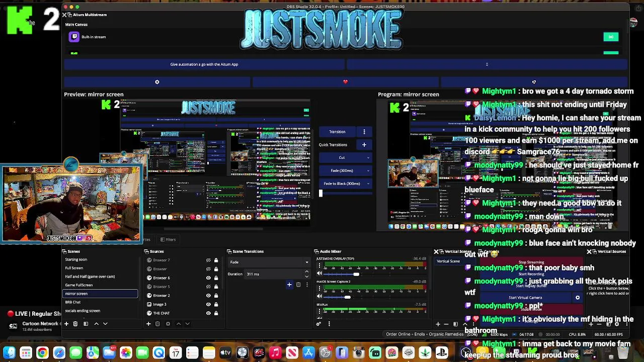Screen dimensions: 644x362
Task: Open App Store from the Dock
Action: tap(308, 353)
